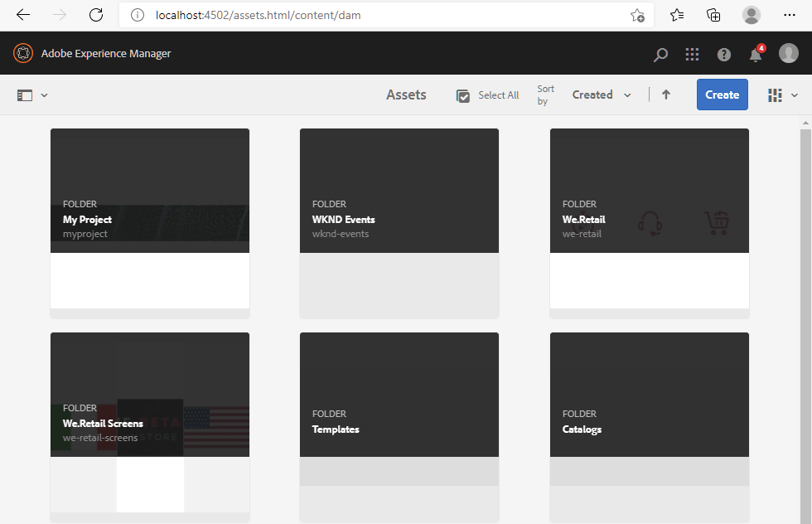Click the Adobe Experience Manager logo icon
This screenshot has height=524, width=812.
point(23,53)
